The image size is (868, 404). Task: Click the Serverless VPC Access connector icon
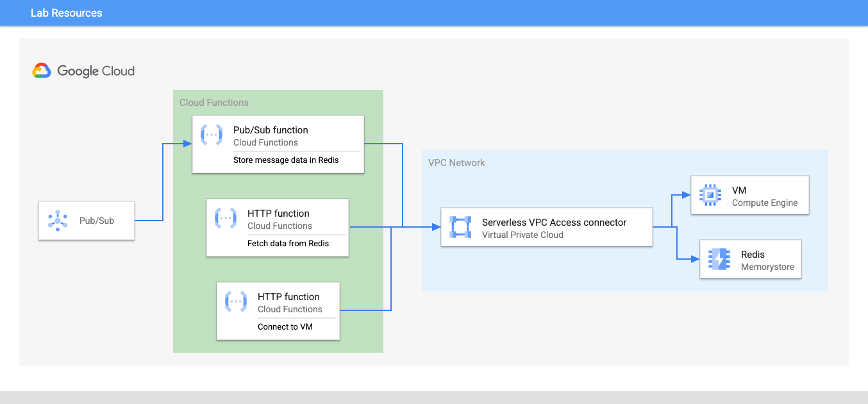[460, 227]
